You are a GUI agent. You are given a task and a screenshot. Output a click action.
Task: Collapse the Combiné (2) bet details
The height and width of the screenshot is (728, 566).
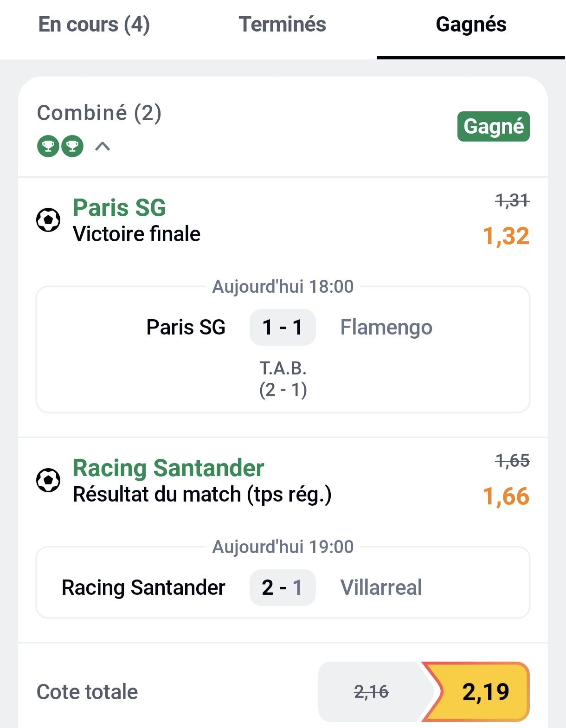tap(103, 147)
